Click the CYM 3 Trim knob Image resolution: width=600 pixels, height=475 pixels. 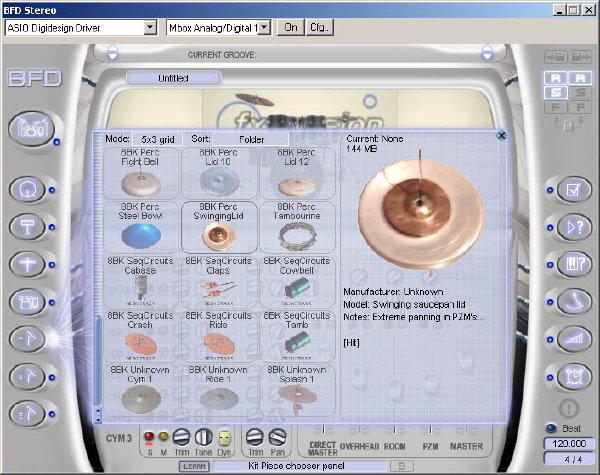181,437
